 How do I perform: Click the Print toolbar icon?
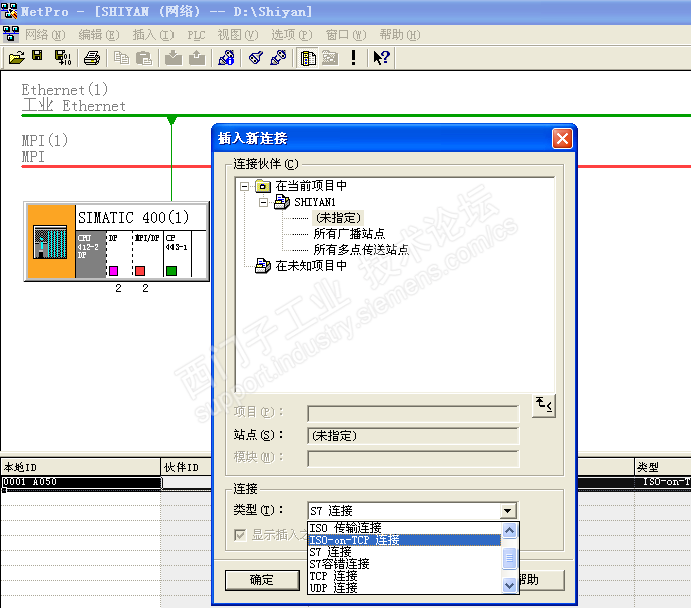tap(92, 58)
